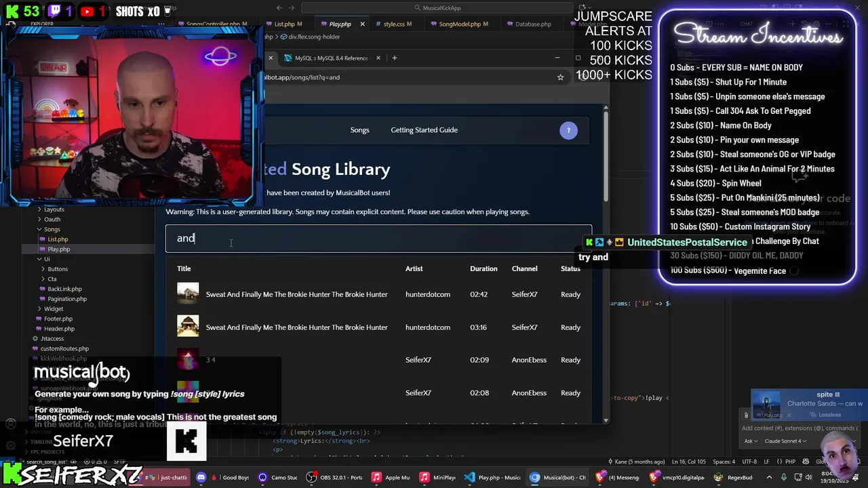Open the Getting Started Guide link

pos(424,130)
